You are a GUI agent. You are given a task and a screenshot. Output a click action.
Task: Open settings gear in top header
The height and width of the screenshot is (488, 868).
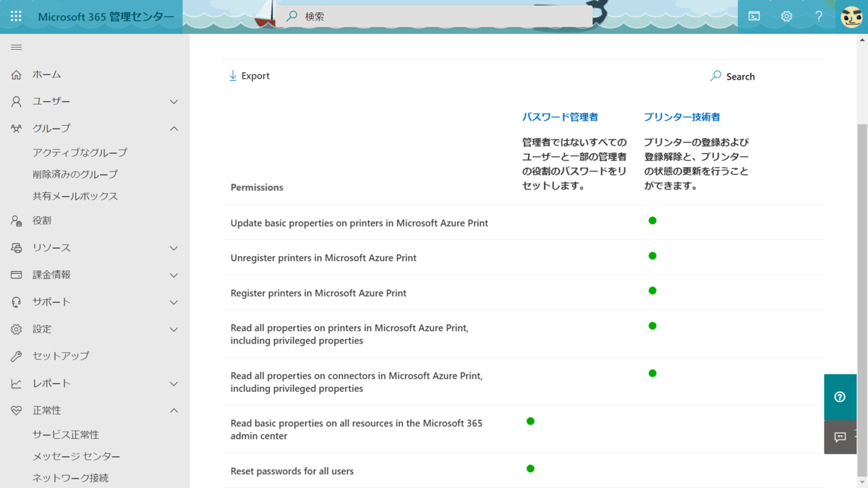click(x=786, y=16)
